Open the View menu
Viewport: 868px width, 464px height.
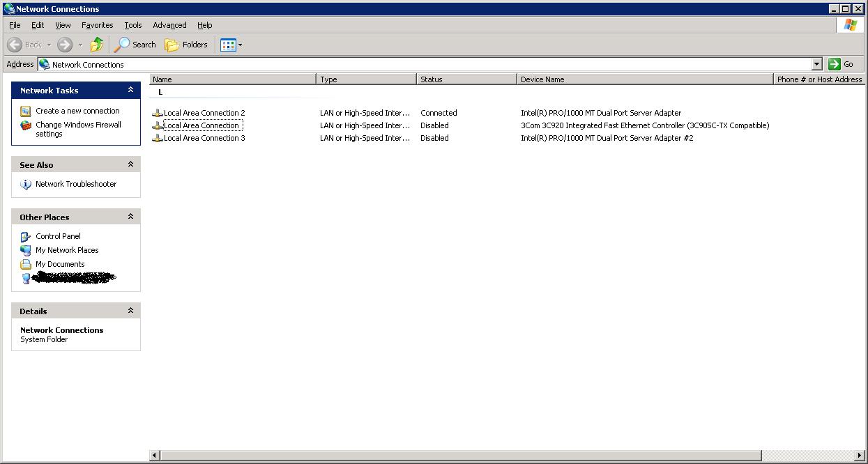(63, 25)
